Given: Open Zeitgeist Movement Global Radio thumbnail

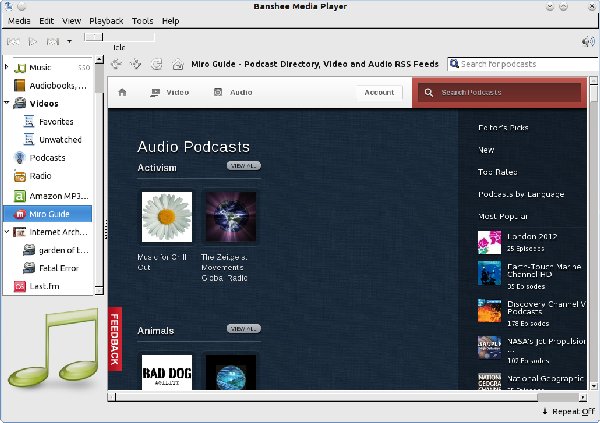Looking at the screenshot, I should click(231, 217).
